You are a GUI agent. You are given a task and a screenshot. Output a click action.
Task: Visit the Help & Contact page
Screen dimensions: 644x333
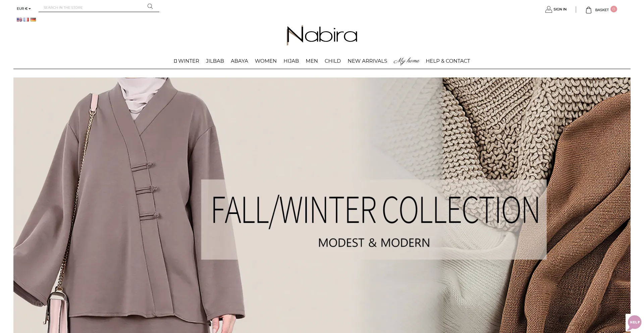(x=448, y=61)
